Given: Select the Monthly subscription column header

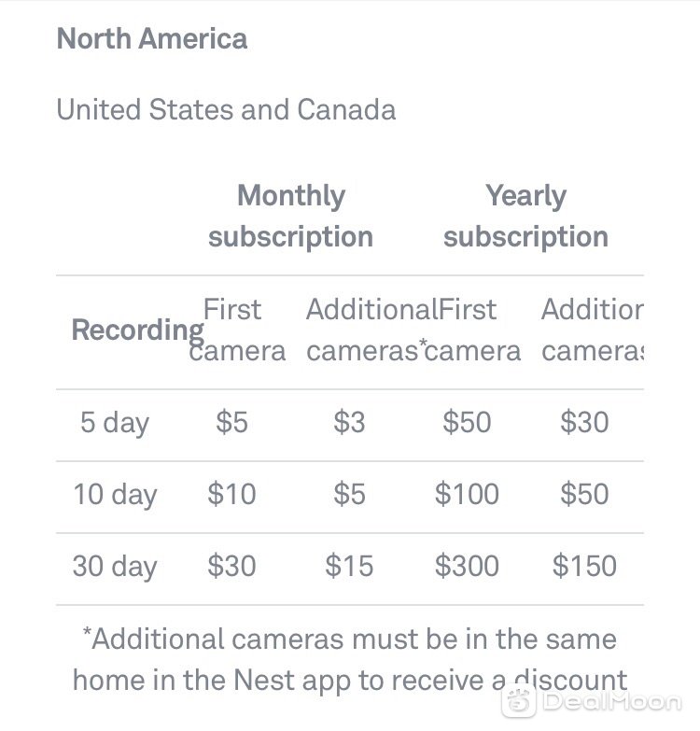Looking at the screenshot, I should (x=291, y=216).
